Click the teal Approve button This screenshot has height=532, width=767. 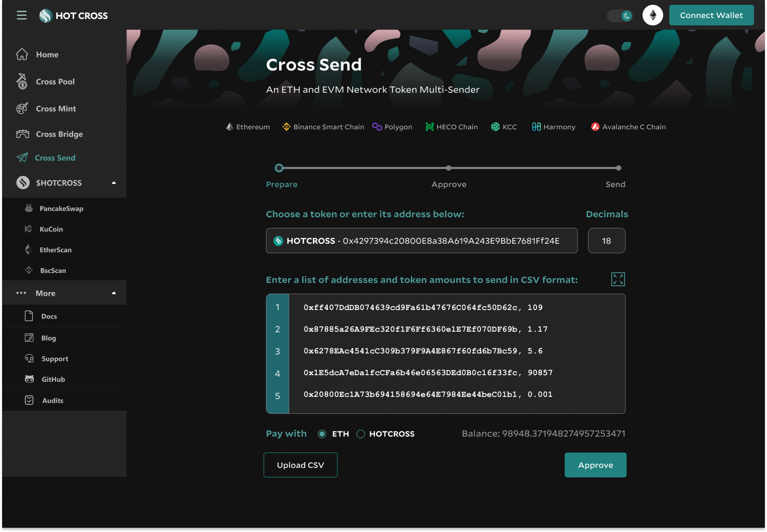coord(595,465)
